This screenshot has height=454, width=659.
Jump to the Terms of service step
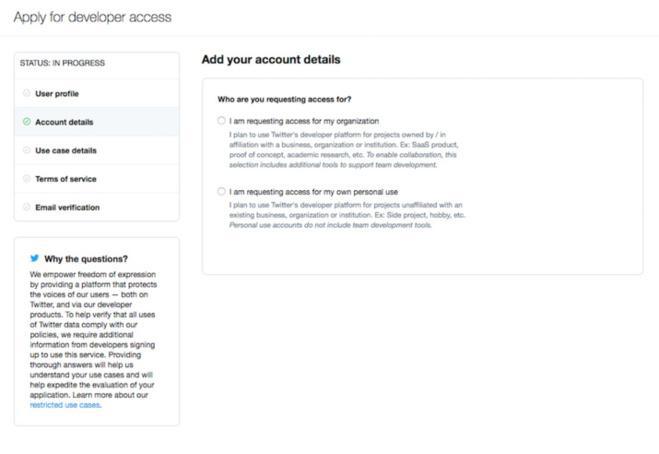pyautogui.click(x=67, y=178)
